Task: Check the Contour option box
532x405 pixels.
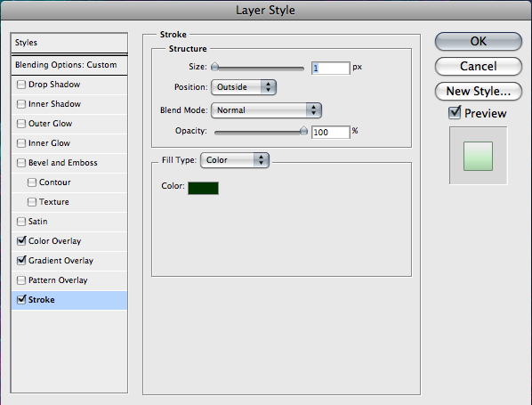Action: coord(32,182)
